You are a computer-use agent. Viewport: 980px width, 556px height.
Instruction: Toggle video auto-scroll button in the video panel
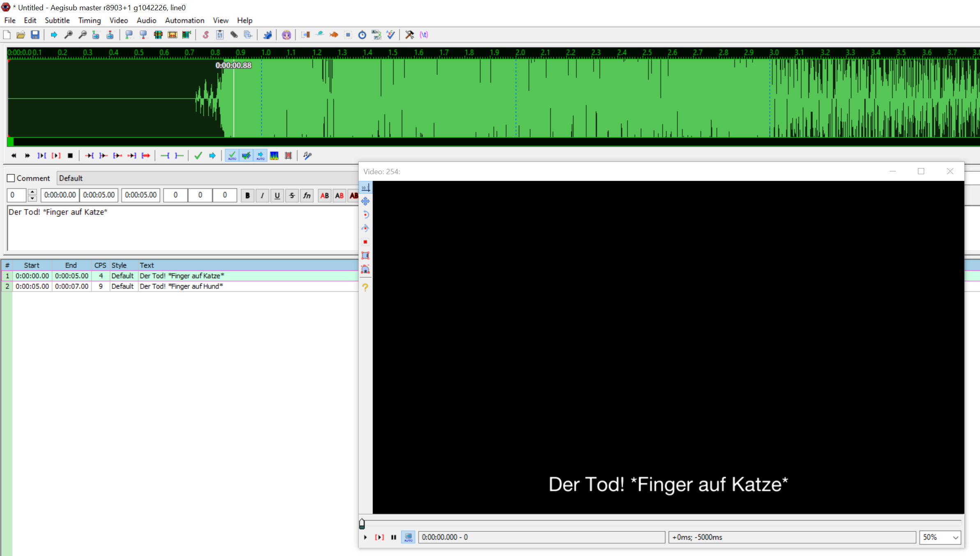[x=408, y=537]
